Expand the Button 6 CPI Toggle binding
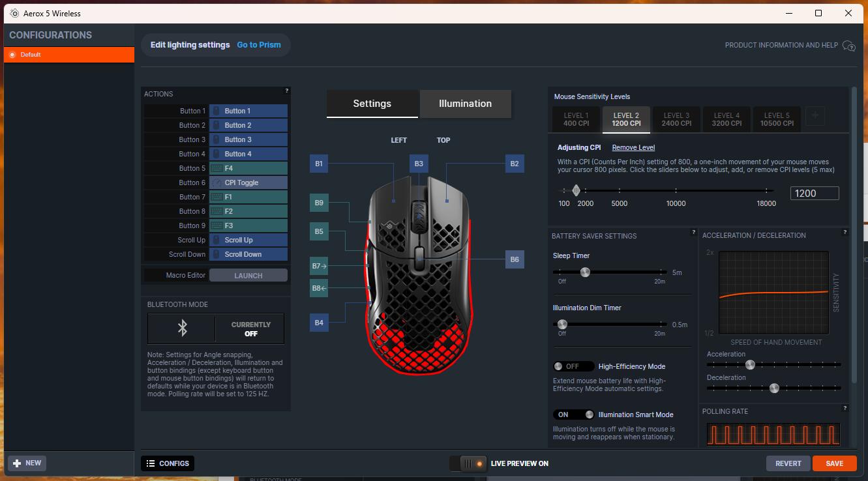 (248, 182)
